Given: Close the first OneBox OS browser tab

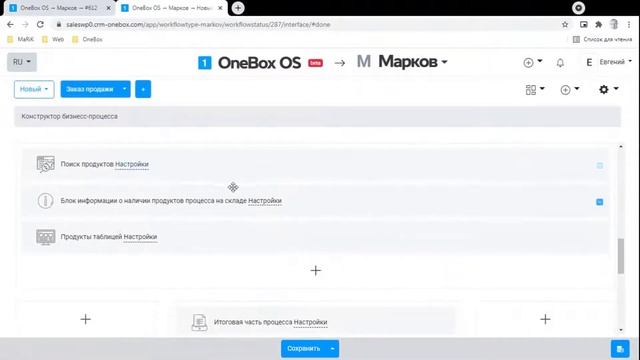Looking at the screenshot, I should [109, 8].
